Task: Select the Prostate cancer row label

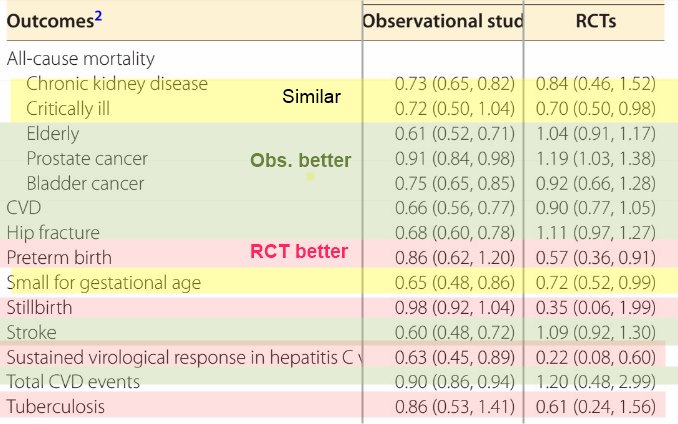Action: click(87, 158)
